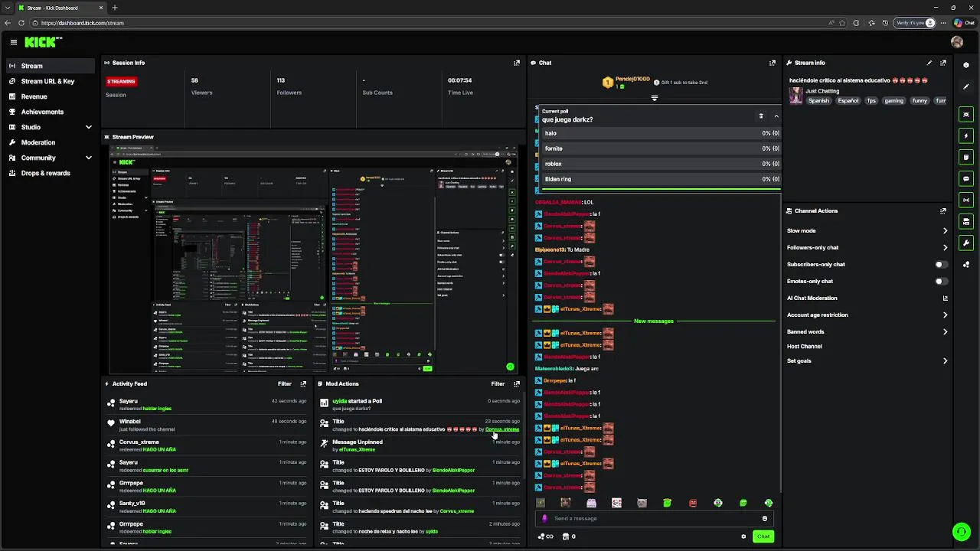Open the Moderation page

[51, 142]
